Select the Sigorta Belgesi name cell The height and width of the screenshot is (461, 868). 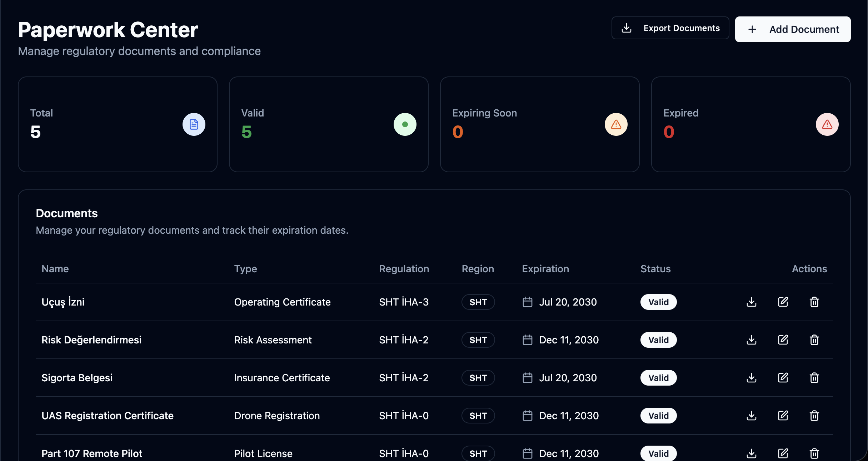point(77,378)
